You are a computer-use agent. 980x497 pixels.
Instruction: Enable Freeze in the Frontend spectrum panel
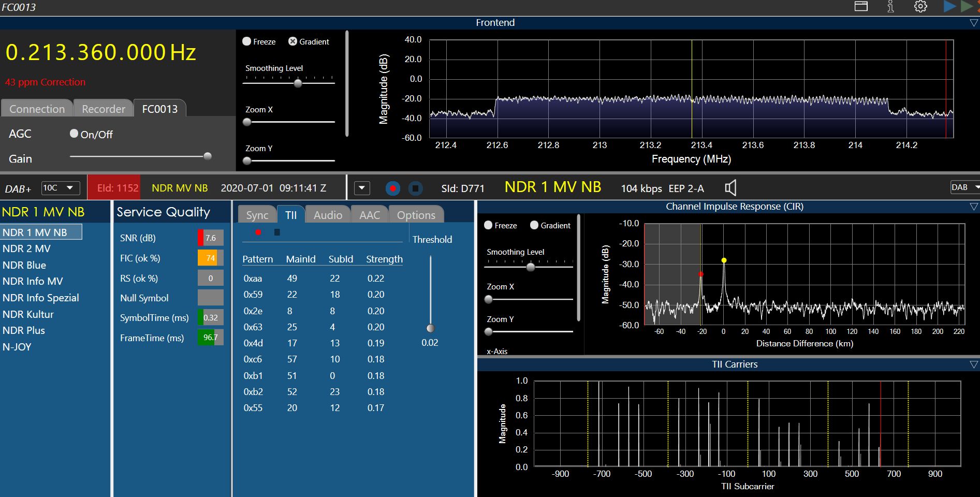click(x=247, y=41)
